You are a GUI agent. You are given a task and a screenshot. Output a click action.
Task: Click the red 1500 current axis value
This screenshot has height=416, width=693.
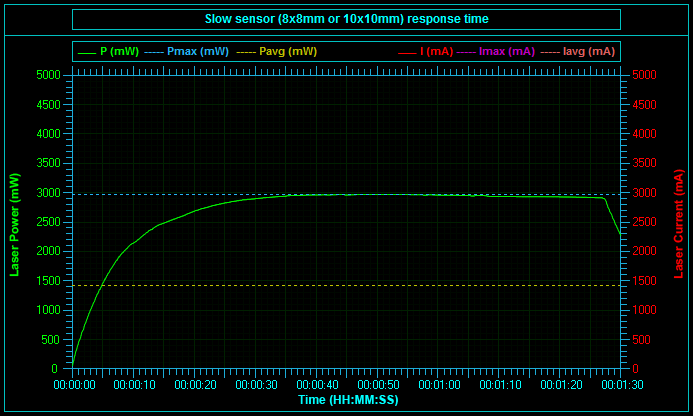click(x=644, y=281)
